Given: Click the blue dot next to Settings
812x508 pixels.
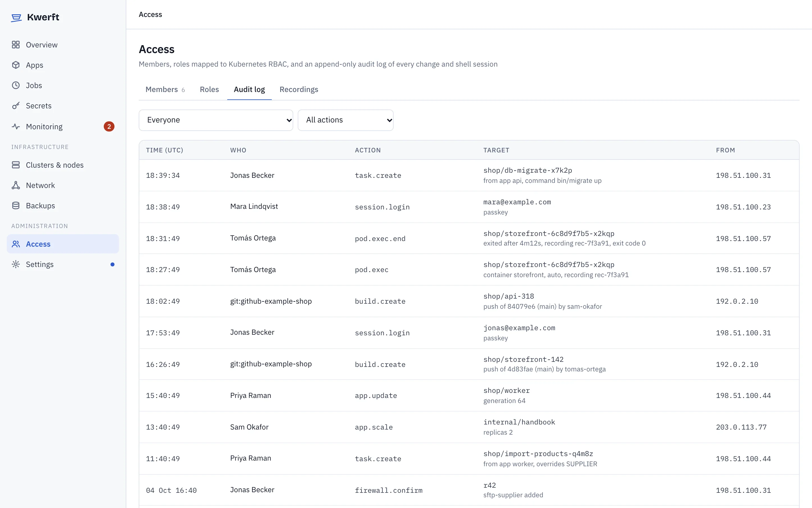Looking at the screenshot, I should tap(112, 264).
